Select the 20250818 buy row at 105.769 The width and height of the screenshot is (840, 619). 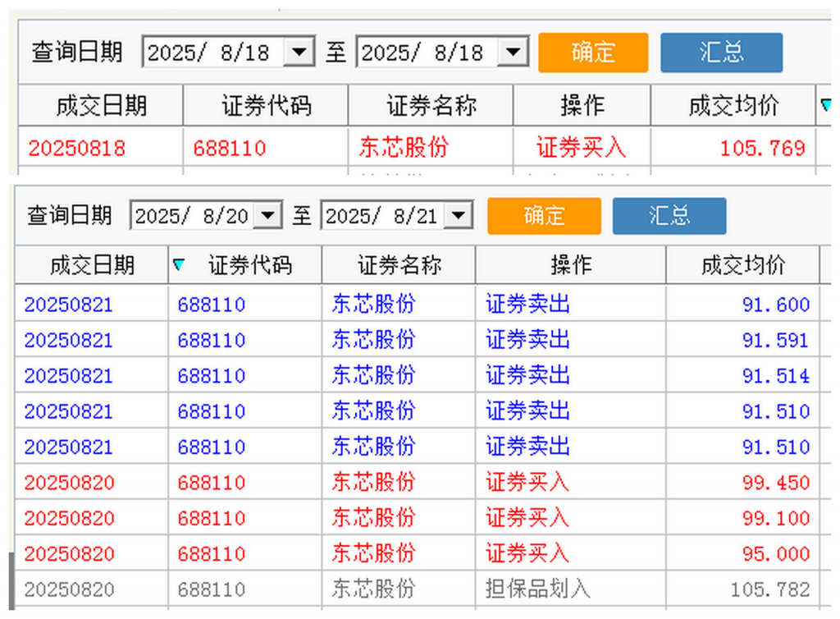[x=410, y=148]
